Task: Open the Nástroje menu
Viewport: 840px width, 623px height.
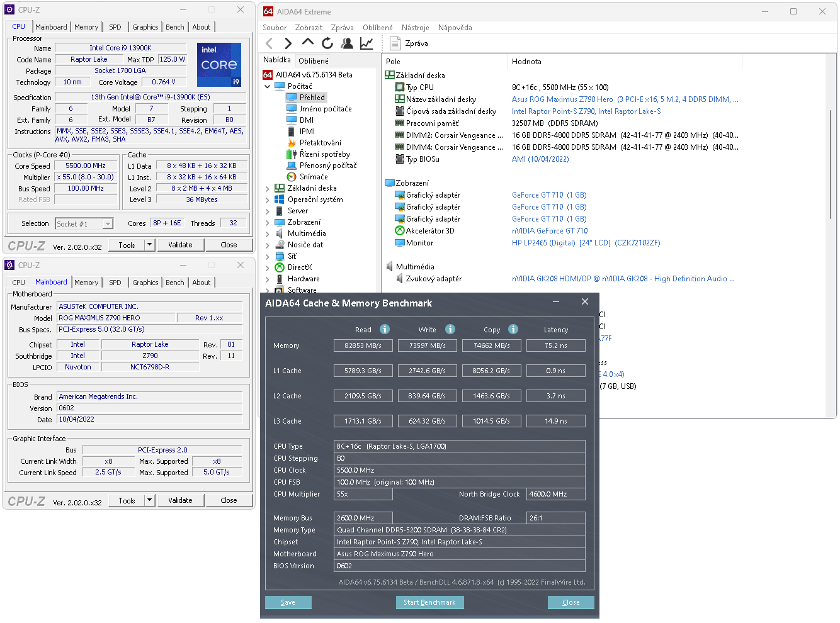Action: click(x=416, y=28)
